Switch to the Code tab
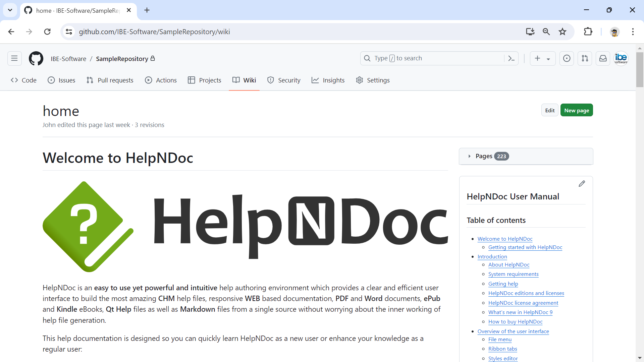This screenshot has width=644, height=362. [23, 80]
